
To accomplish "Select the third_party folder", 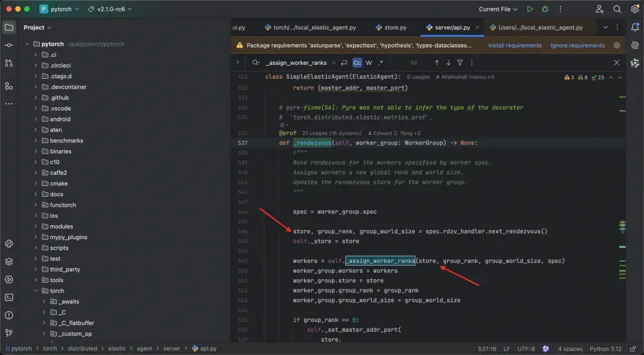I will (65, 269).
